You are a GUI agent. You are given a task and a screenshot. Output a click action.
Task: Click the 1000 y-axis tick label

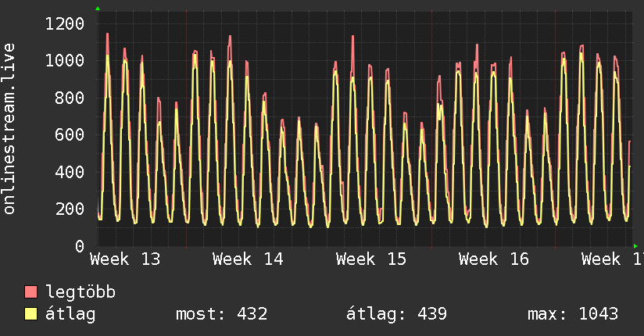[65, 61]
